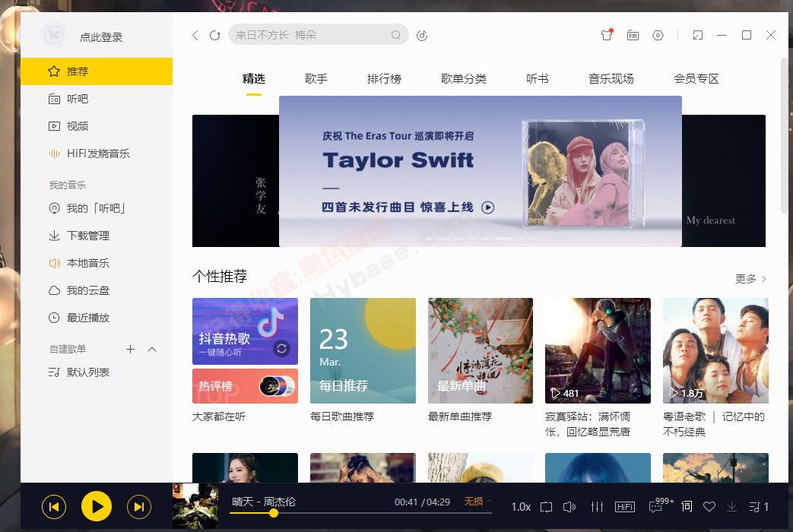Add a new playlist with plus icon
Screen dimensions: 793x532
pos(131,349)
